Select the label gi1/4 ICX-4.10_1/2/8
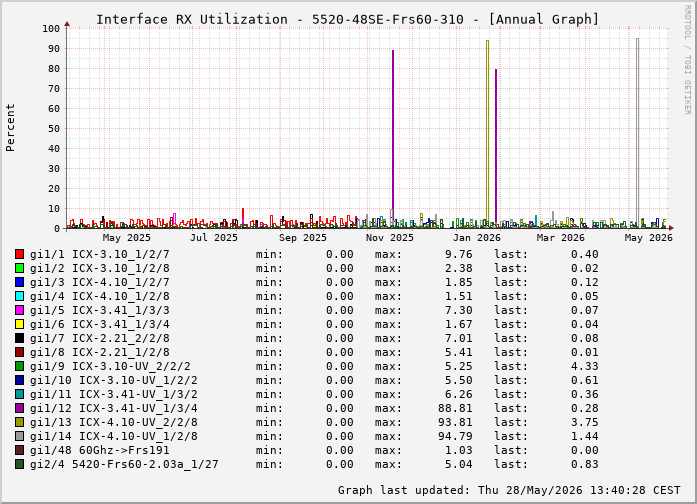This screenshot has width=697, height=504. click(x=100, y=296)
